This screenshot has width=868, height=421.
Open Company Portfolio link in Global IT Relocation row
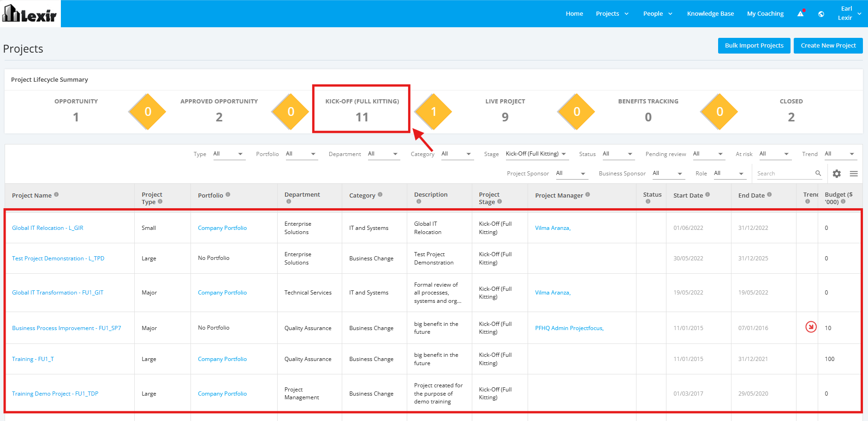tap(222, 228)
